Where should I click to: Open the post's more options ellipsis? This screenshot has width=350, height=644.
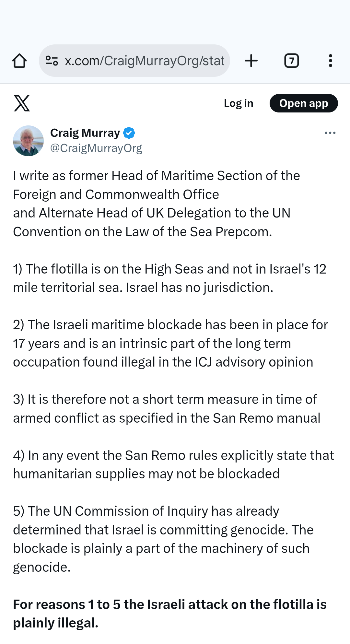tap(330, 133)
